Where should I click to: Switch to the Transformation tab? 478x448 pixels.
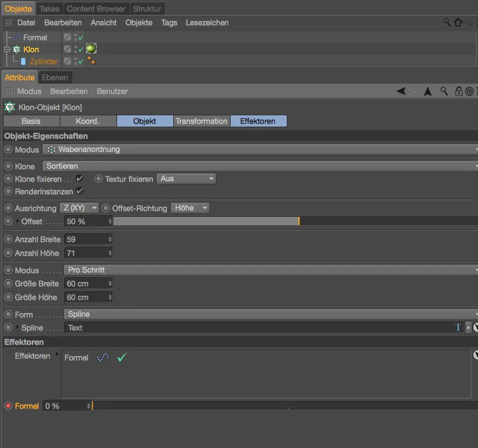201,120
